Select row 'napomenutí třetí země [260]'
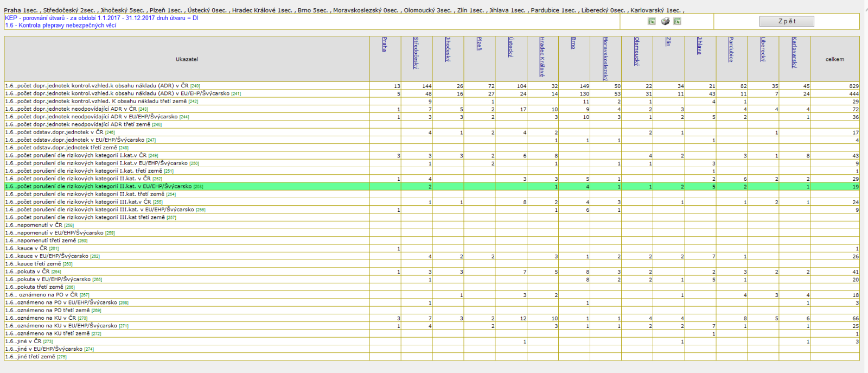The width and height of the screenshot is (868, 373). click(432, 241)
